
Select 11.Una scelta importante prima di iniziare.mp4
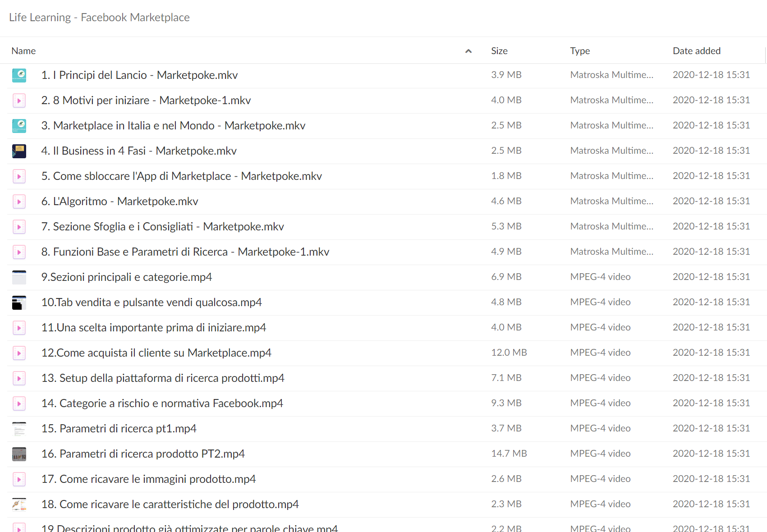[154, 328]
